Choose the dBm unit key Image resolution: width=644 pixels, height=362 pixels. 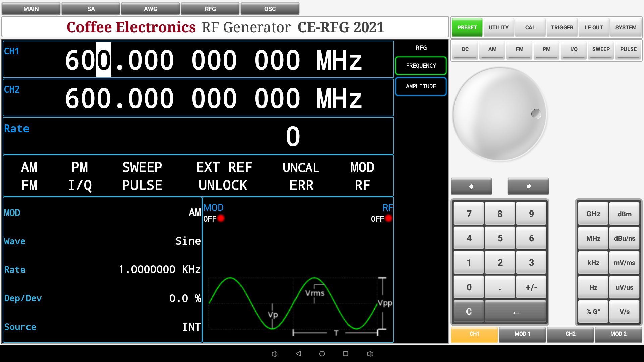coord(625,214)
